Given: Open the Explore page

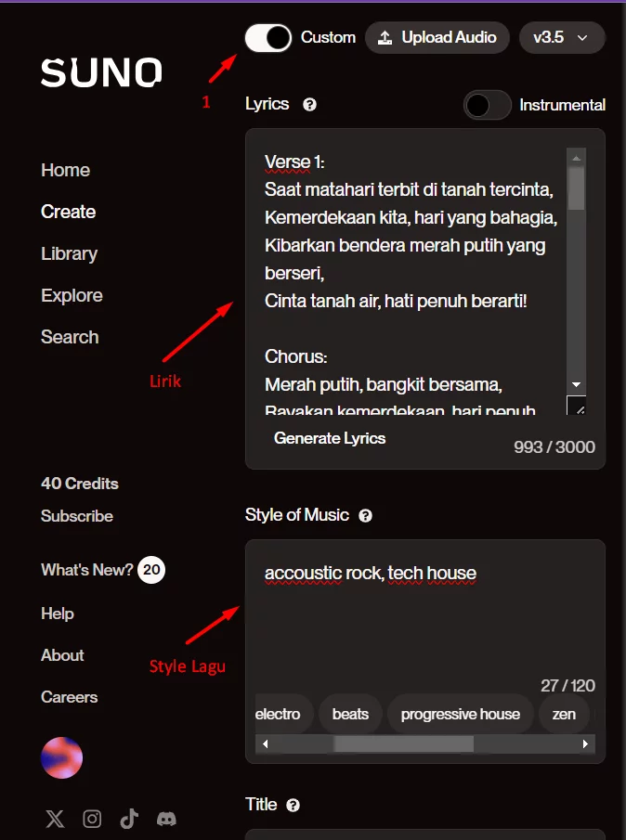Looking at the screenshot, I should pyautogui.click(x=72, y=296).
